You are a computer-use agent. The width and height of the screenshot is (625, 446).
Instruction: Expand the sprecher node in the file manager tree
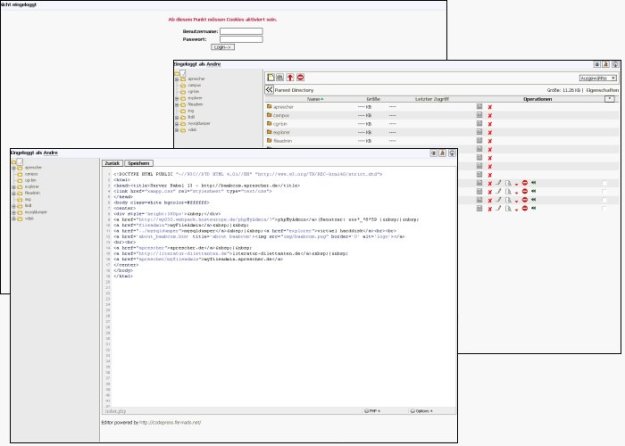[177, 79]
